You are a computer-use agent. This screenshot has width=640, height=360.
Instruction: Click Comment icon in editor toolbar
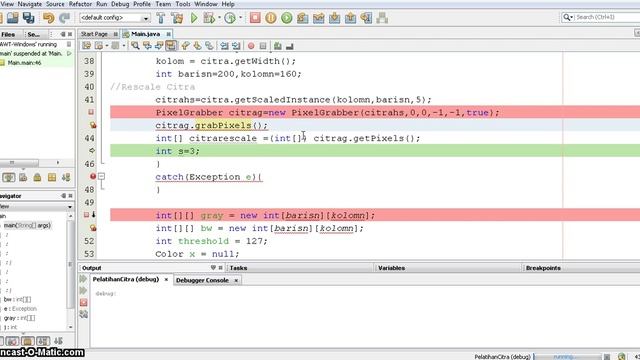[278, 46]
